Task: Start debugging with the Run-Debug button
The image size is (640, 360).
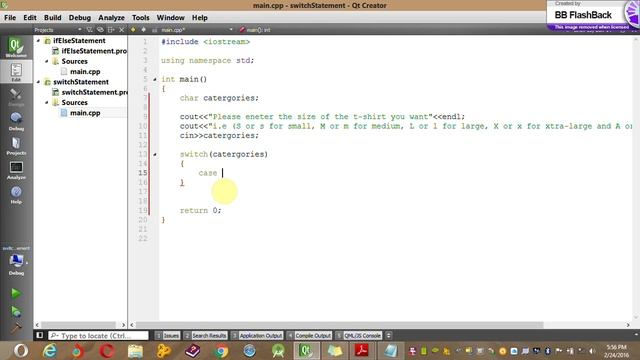Action: point(16,311)
